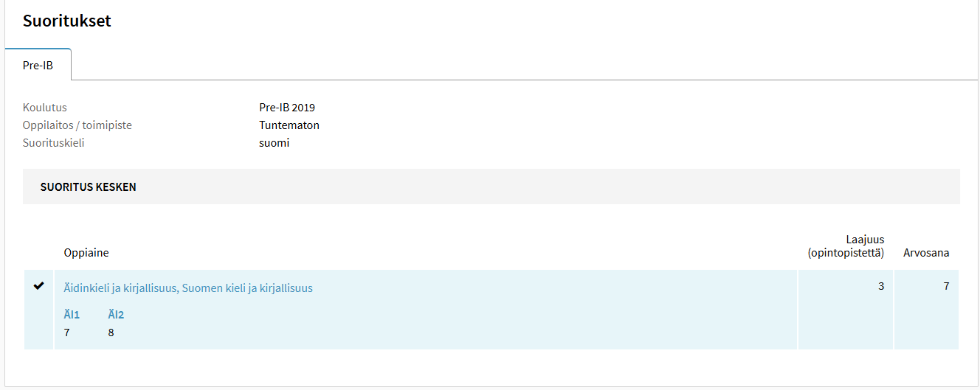Click the Oppilaitos / toimipiste label
This screenshot has width=980, height=390.
(77, 125)
